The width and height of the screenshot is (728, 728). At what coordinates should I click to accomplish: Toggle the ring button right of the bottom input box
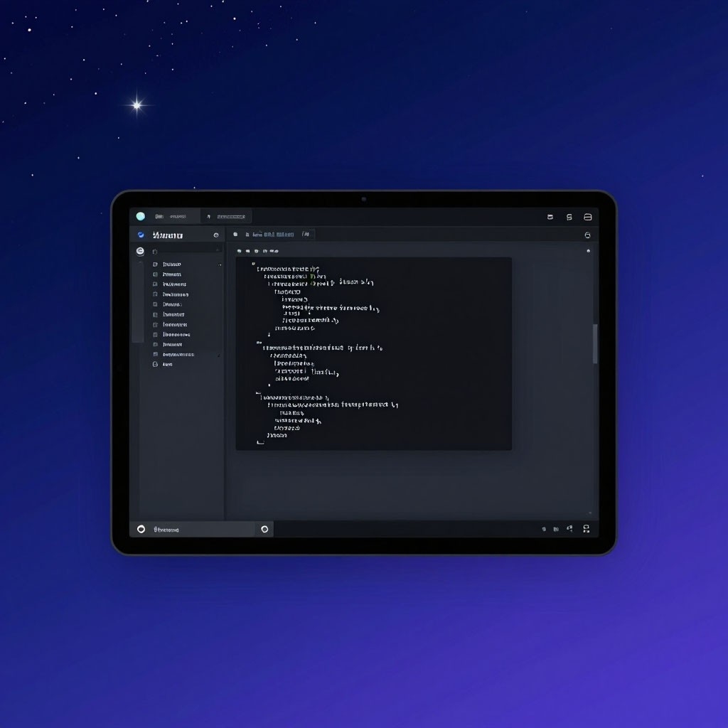point(264,529)
